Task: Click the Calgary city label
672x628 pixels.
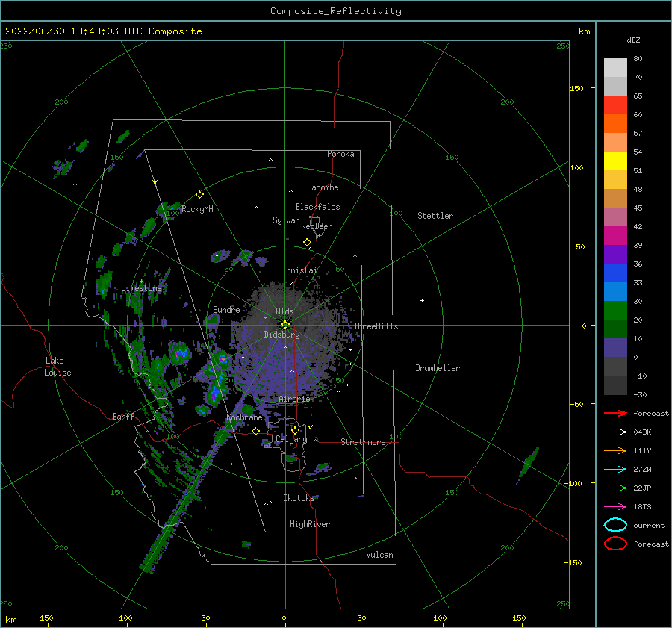Action: point(291,439)
